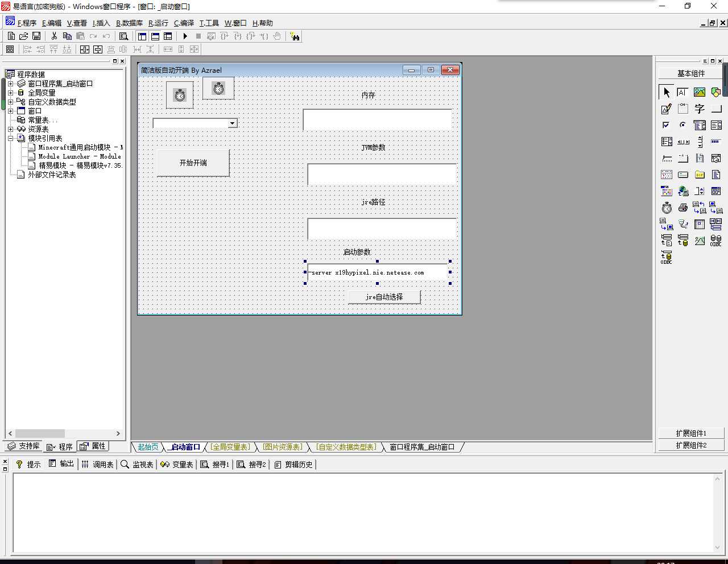Choose the pointer arrow tool in the toolbox

tap(667, 92)
